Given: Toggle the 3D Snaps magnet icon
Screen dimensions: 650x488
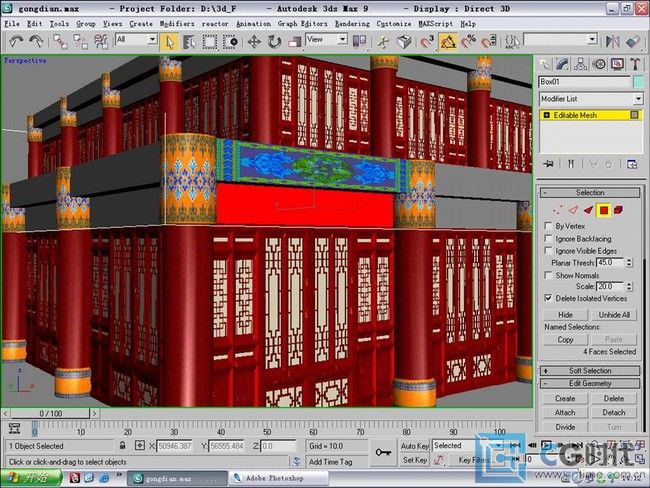Looking at the screenshot, I should pos(427,42).
